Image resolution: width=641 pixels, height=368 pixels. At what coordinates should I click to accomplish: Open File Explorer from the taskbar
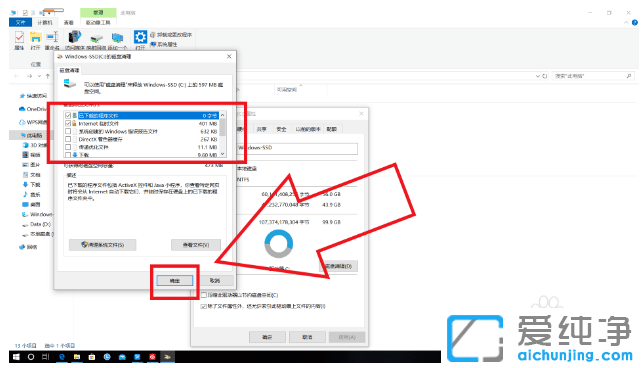point(77,357)
